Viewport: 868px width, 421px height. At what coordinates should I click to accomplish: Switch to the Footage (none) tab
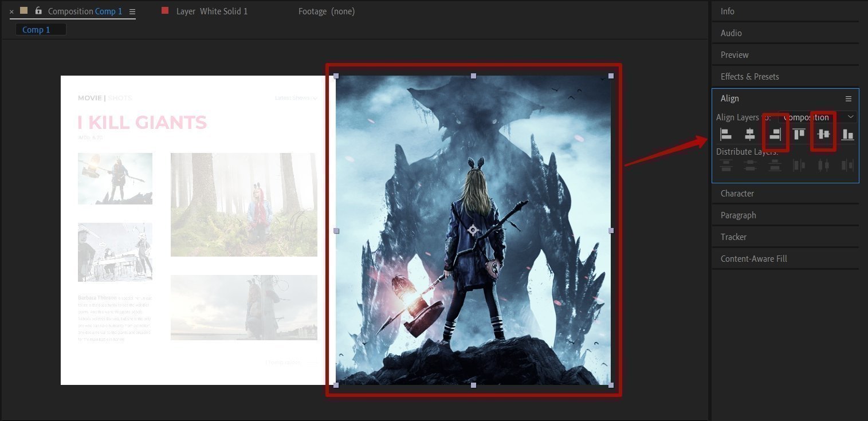[x=327, y=11]
